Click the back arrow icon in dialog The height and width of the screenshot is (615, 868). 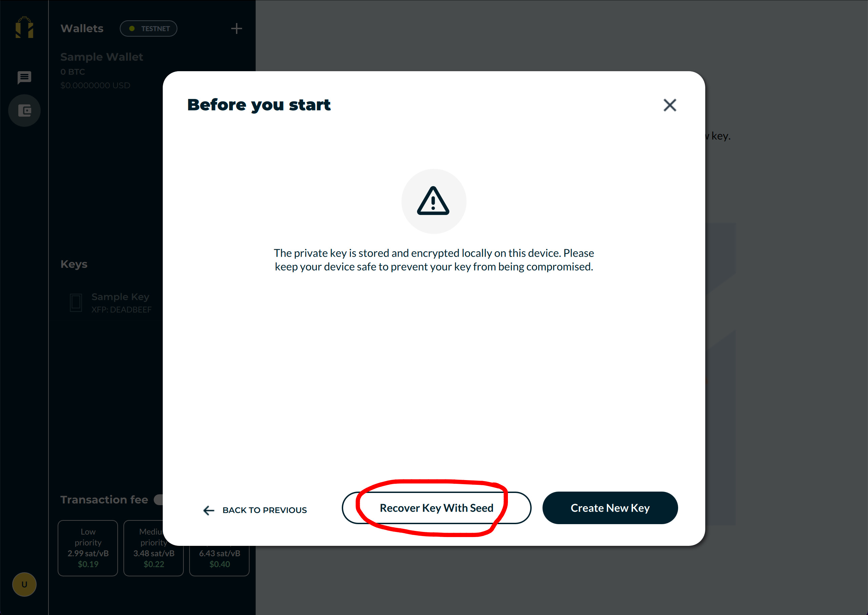click(x=209, y=510)
